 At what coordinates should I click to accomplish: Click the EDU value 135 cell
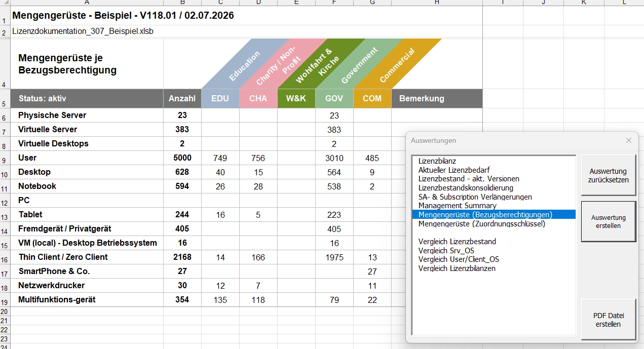coord(220,299)
